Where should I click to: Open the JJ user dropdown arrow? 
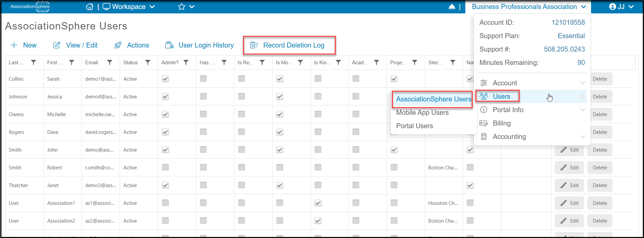(631, 7)
